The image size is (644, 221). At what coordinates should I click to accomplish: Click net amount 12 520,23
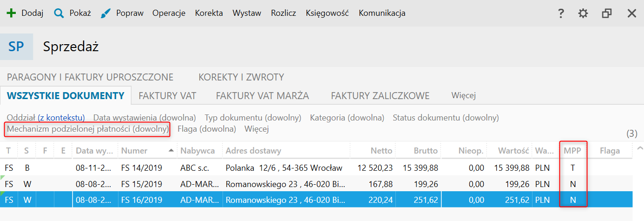tap(375, 168)
